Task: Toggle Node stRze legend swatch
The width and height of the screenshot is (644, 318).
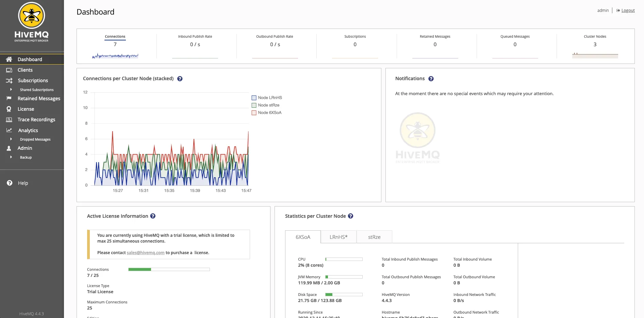Action: pyautogui.click(x=254, y=105)
